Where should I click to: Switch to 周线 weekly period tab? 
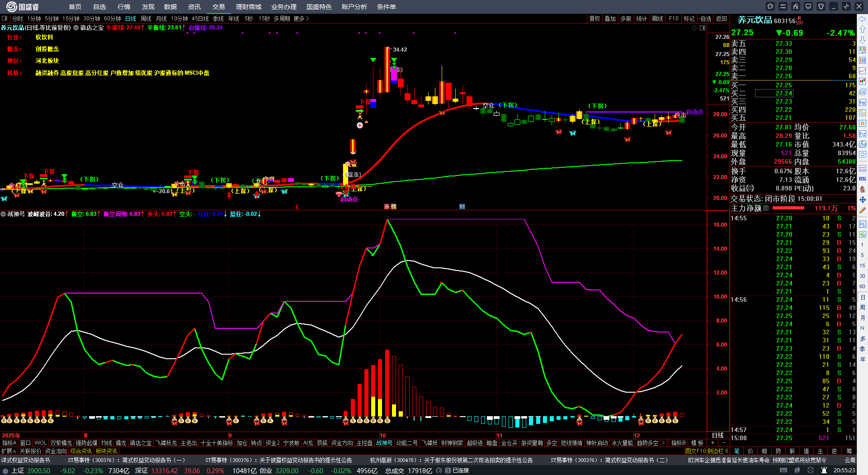[x=146, y=19]
